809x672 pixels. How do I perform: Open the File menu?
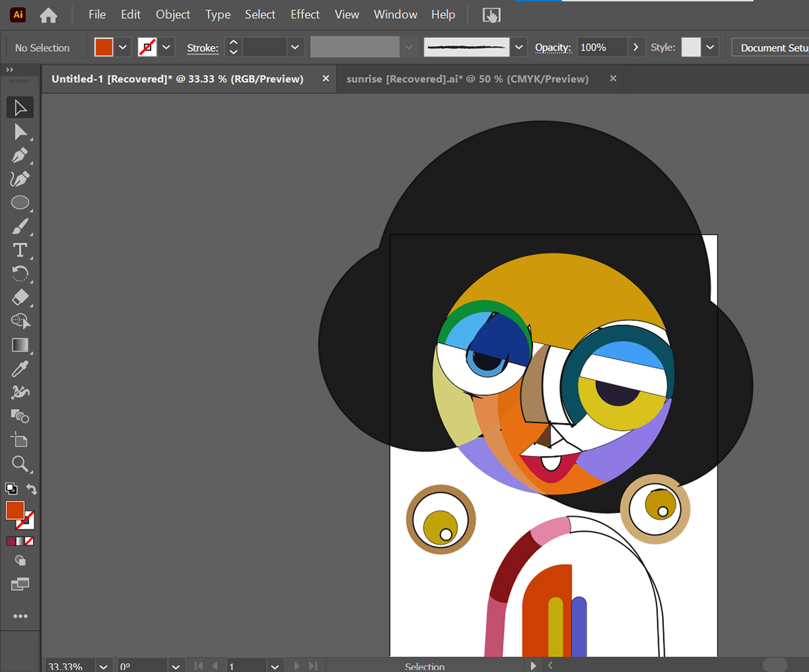point(97,14)
